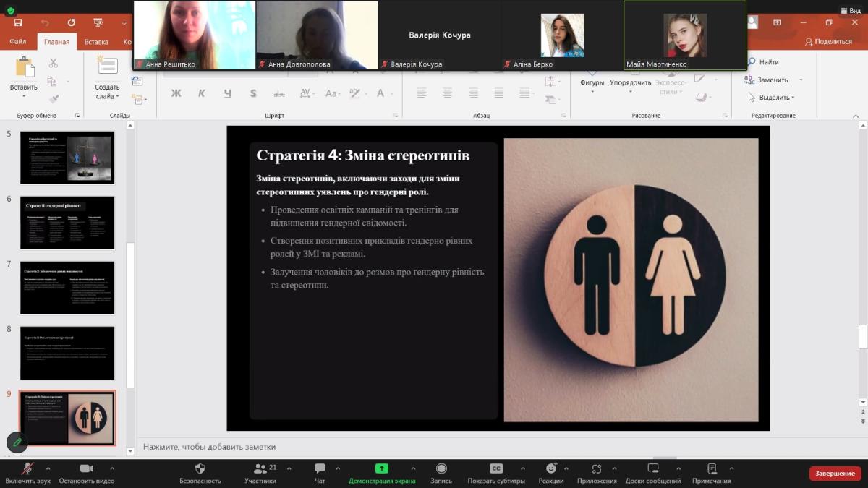Open the Zoom Chat icon
Image resolution: width=868 pixels, height=488 pixels.
click(x=320, y=468)
